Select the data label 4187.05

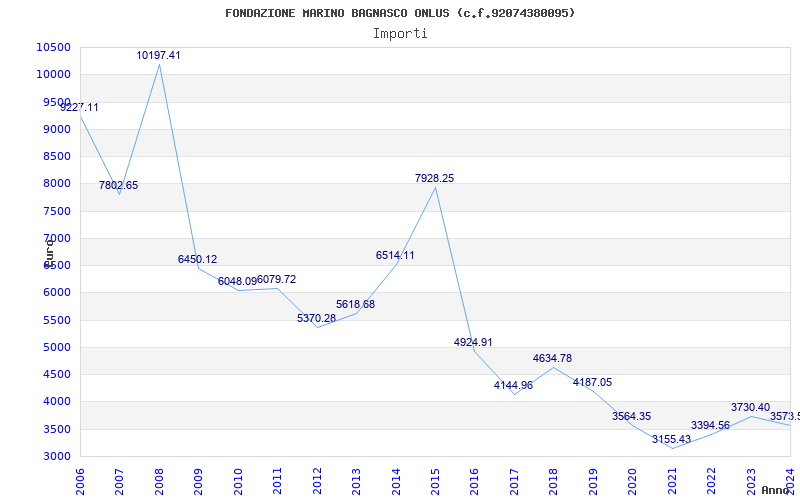(592, 383)
